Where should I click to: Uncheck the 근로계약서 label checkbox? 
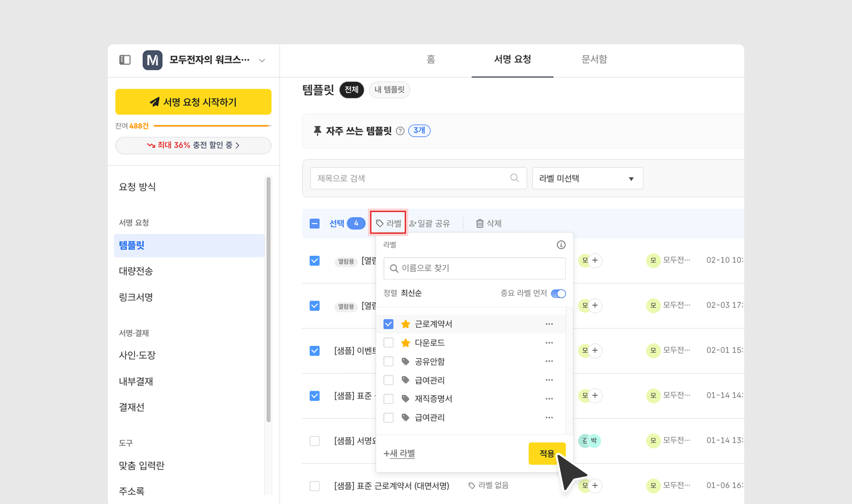pos(388,324)
